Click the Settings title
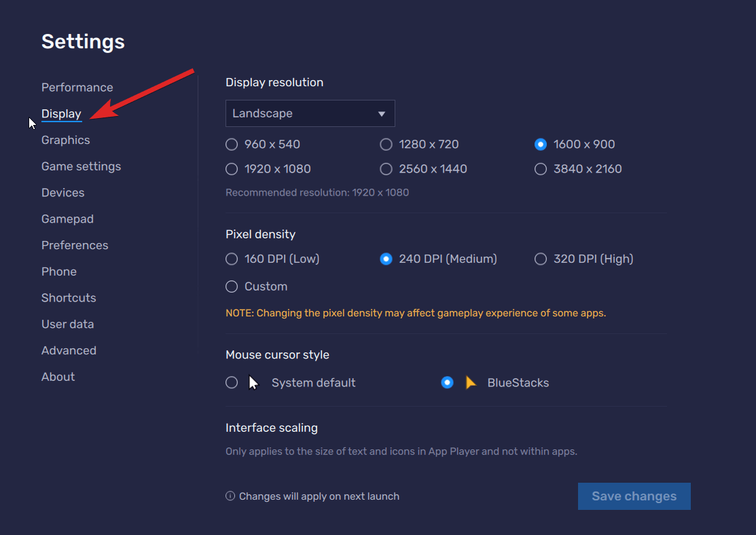Viewport: 756px width, 535px height. point(83,41)
